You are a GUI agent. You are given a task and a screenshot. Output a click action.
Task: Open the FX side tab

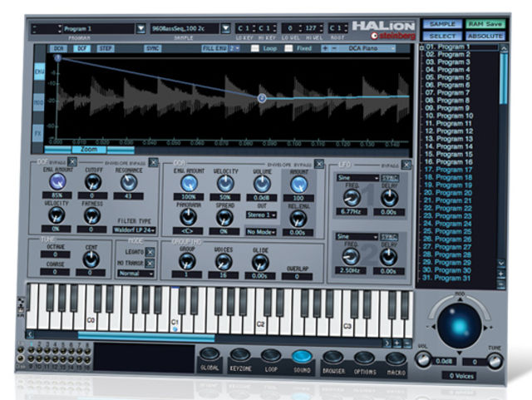pyautogui.click(x=38, y=133)
